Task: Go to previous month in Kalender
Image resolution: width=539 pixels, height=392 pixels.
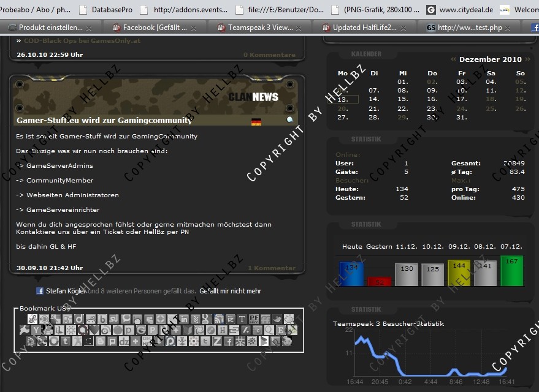Action: [453, 59]
